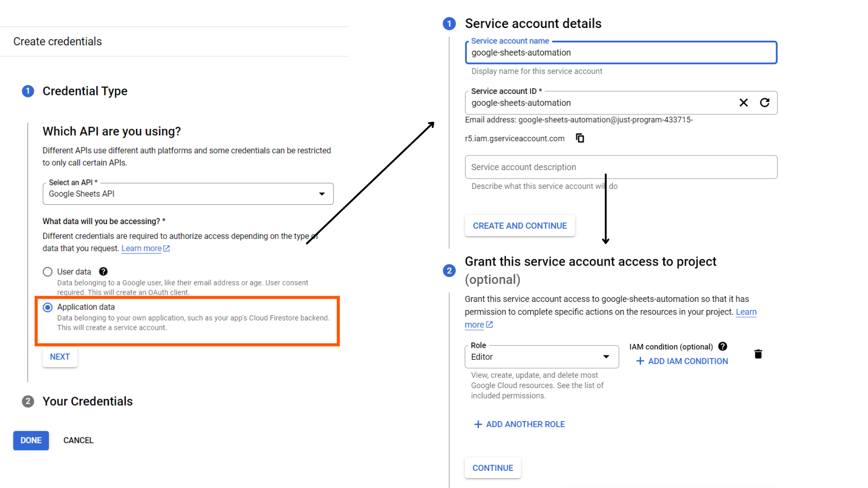Click the CANCEL button
Viewport: 868px width, 488px height.
tap(78, 441)
